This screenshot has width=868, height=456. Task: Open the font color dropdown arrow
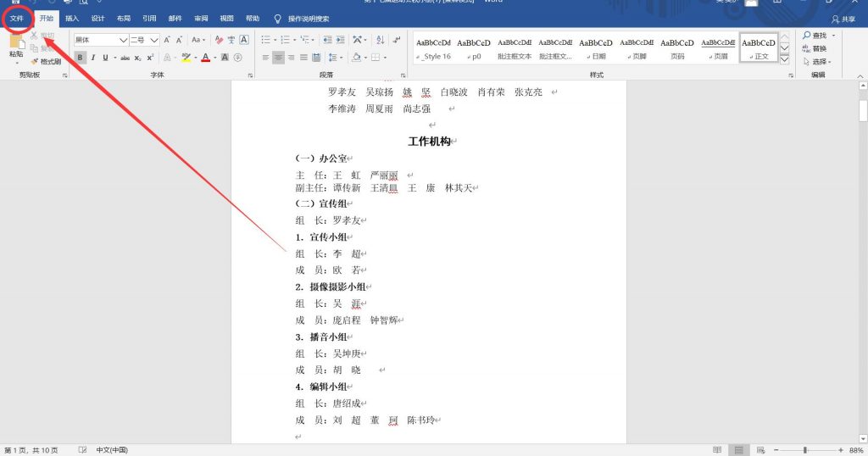[215, 57]
